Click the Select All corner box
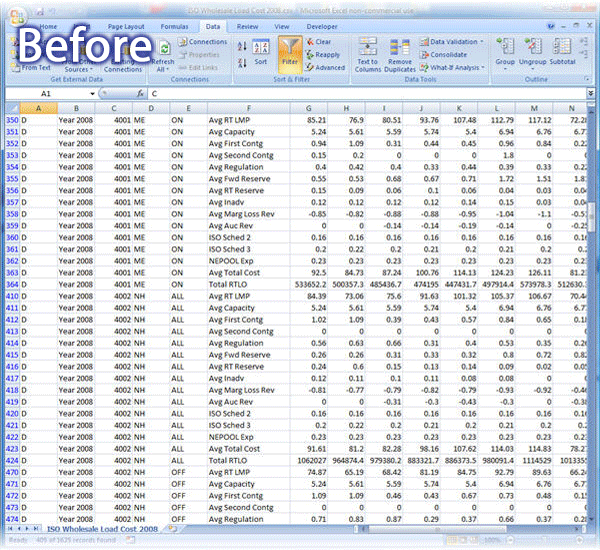 pyautogui.click(x=12, y=108)
